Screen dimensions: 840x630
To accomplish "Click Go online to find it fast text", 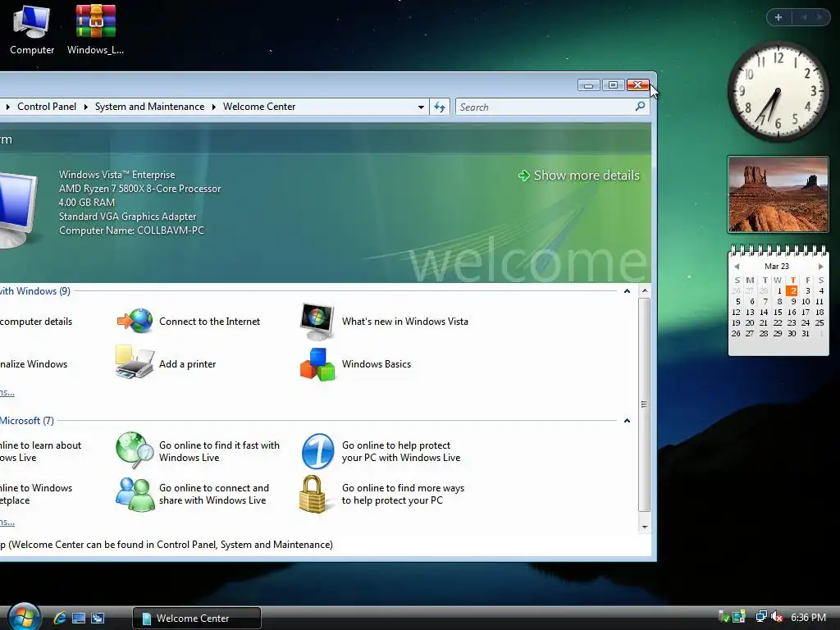I will pos(219,451).
